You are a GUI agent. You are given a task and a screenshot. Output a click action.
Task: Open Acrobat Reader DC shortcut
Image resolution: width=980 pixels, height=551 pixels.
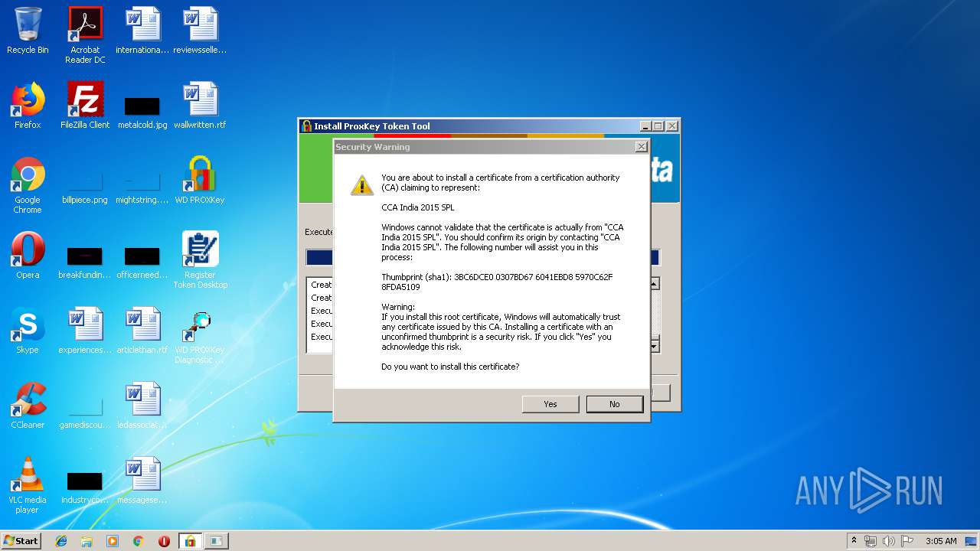point(85,35)
